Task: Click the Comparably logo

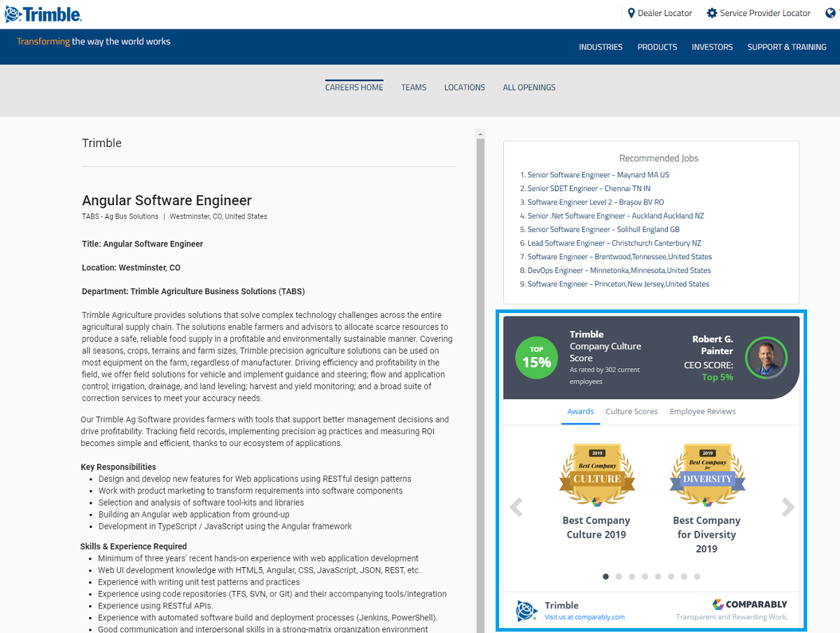Action: (x=750, y=604)
